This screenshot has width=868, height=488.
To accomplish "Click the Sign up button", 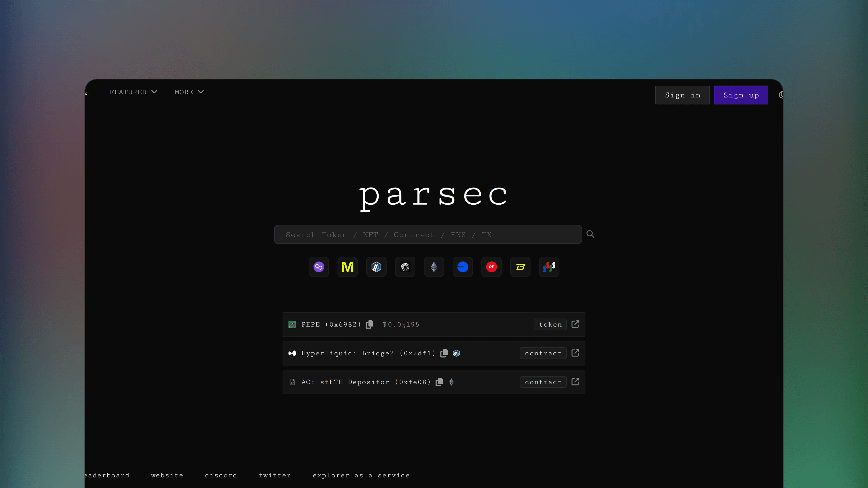I will [x=741, y=95].
